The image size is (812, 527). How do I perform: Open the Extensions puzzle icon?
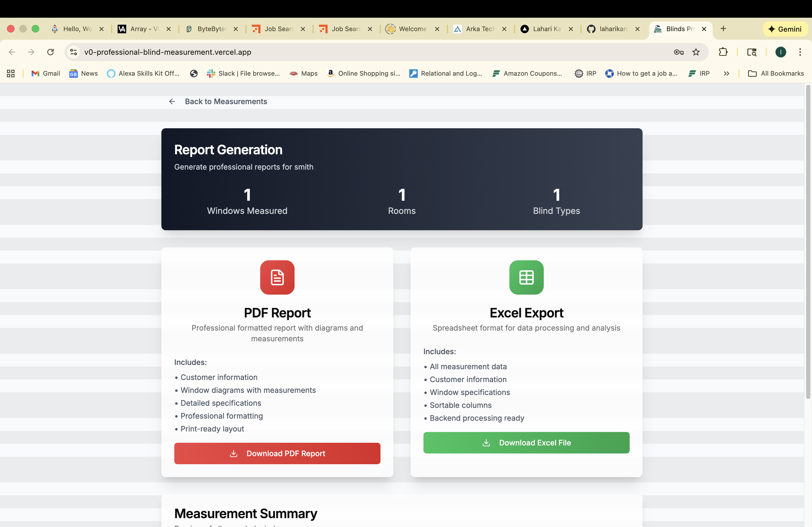723,52
